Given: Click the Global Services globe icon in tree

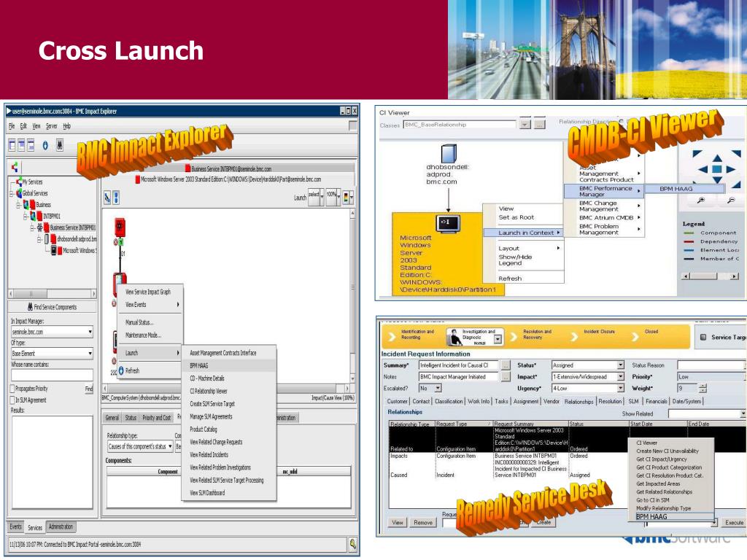Looking at the screenshot, I should pyautogui.click(x=19, y=193).
